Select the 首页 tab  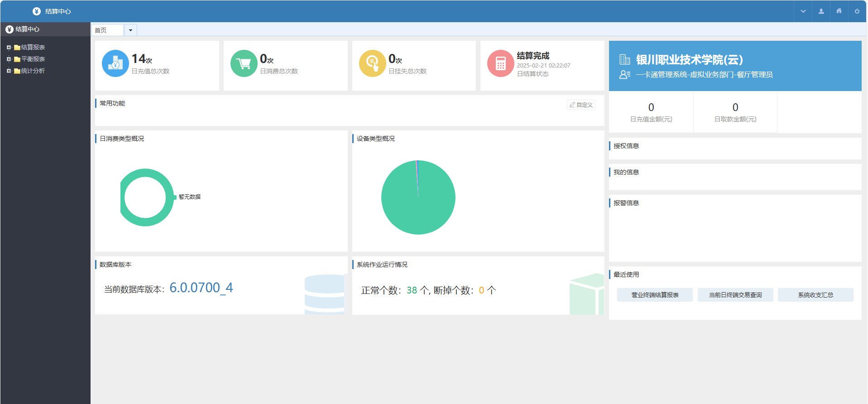click(x=107, y=30)
